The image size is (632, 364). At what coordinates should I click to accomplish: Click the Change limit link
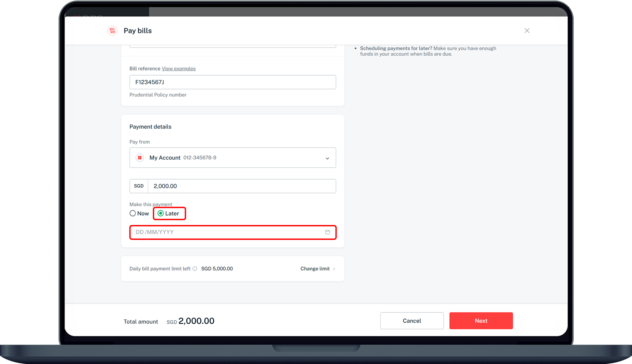[315, 269]
